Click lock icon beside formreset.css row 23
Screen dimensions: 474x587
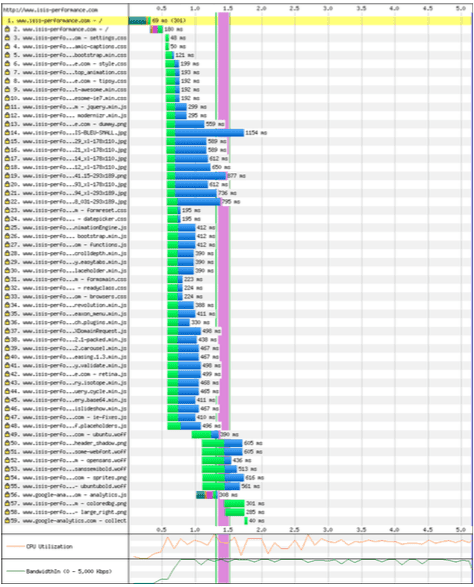(7, 210)
